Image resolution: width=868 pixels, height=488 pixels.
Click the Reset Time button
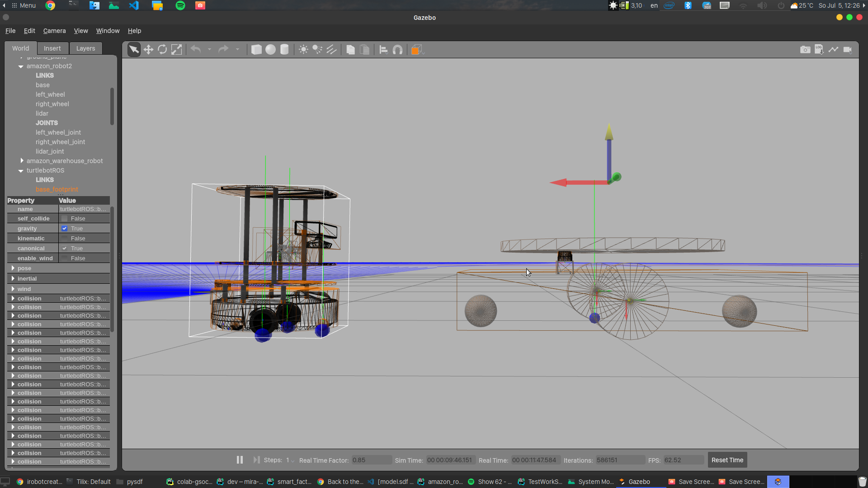[727, 460]
